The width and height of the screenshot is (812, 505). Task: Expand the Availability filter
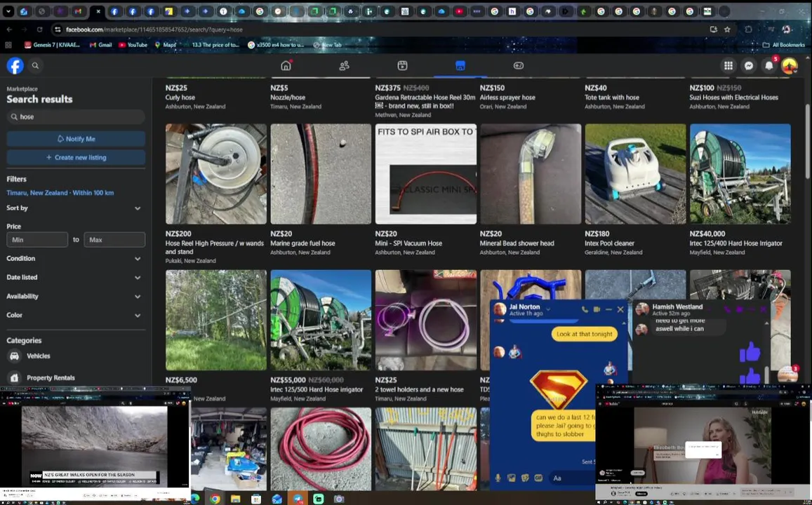click(x=74, y=296)
